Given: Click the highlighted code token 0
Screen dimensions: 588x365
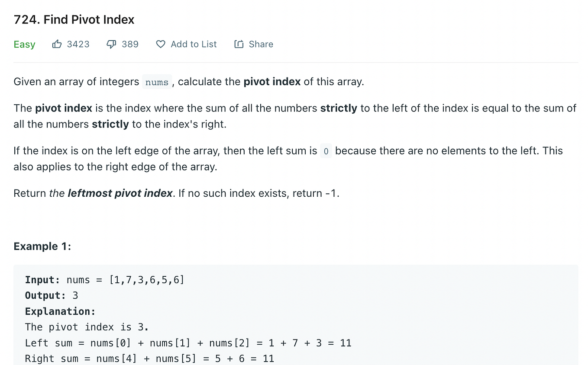Looking at the screenshot, I should click(x=326, y=150).
